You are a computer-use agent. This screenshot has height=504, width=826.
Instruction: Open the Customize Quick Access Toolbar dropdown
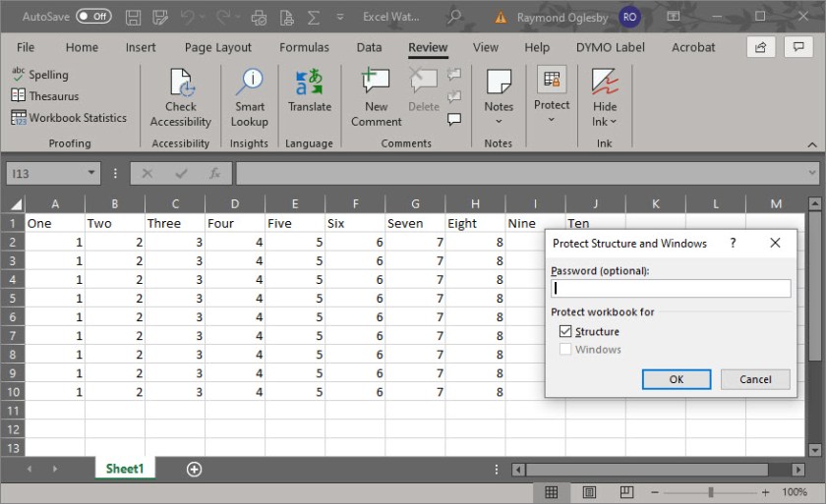340,18
